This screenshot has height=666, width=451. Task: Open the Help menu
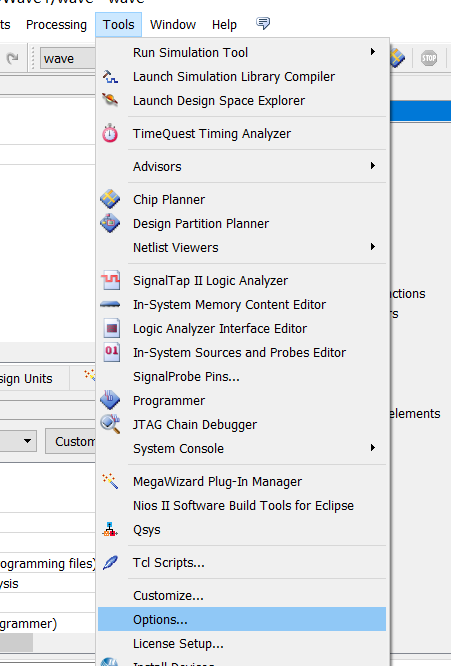tap(224, 25)
